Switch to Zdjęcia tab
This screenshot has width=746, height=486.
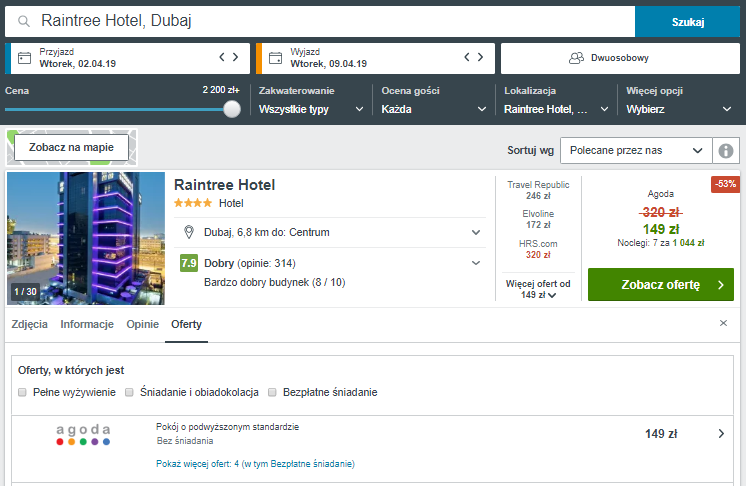pyautogui.click(x=29, y=324)
